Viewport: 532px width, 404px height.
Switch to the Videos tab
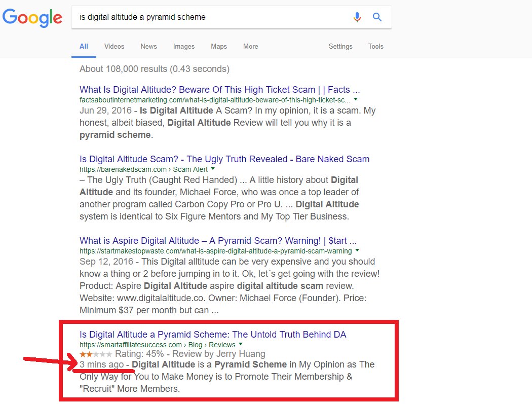click(114, 47)
